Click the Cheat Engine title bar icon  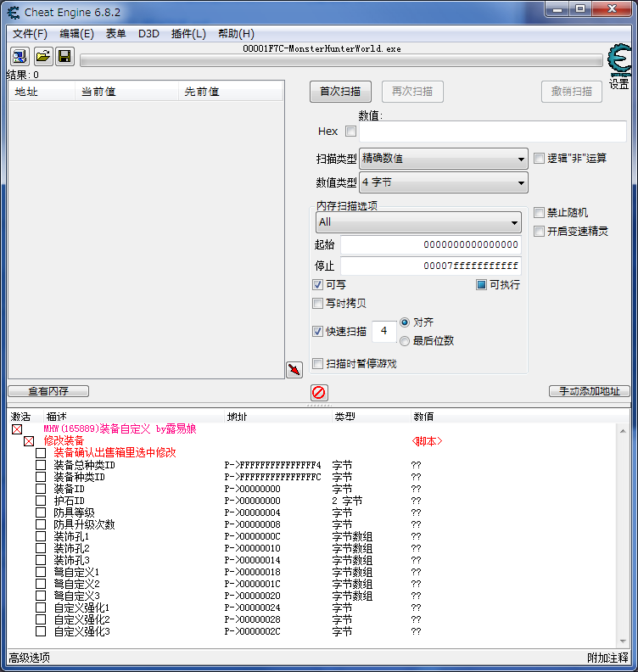[14, 13]
